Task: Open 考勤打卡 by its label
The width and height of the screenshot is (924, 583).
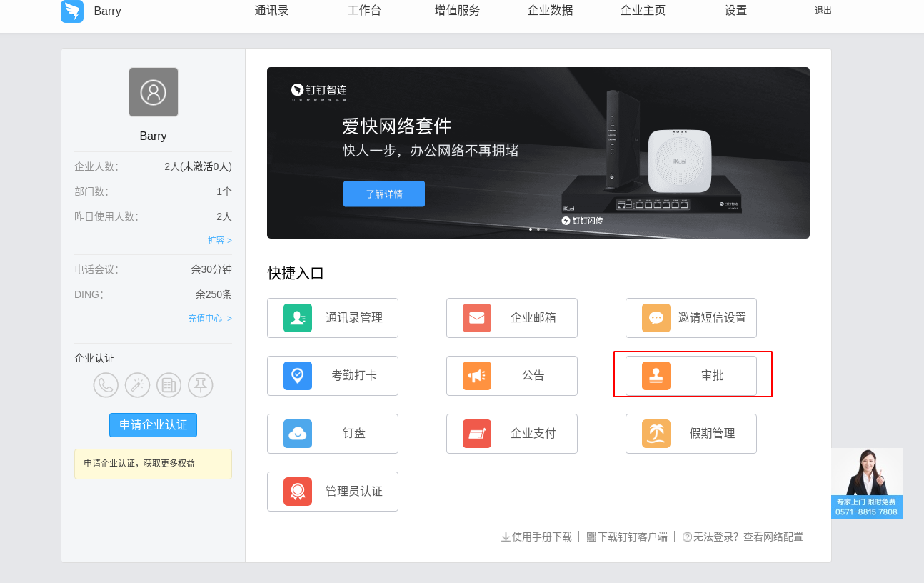Action: click(354, 376)
